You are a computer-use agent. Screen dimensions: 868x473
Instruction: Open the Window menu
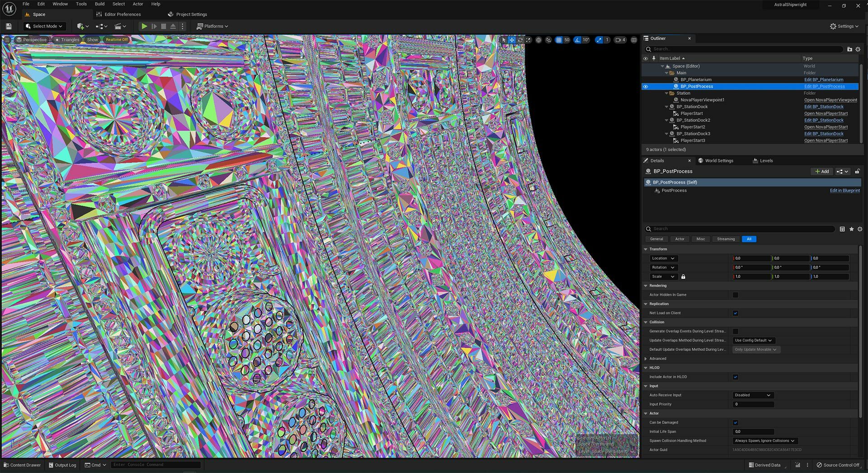pyautogui.click(x=60, y=4)
